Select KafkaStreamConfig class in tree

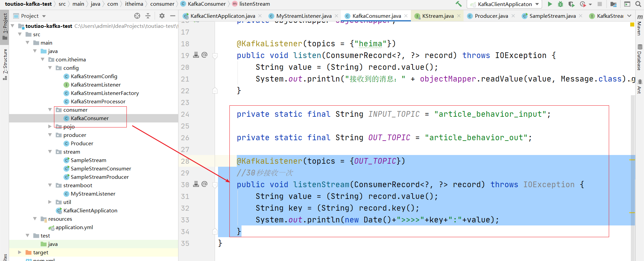click(94, 76)
